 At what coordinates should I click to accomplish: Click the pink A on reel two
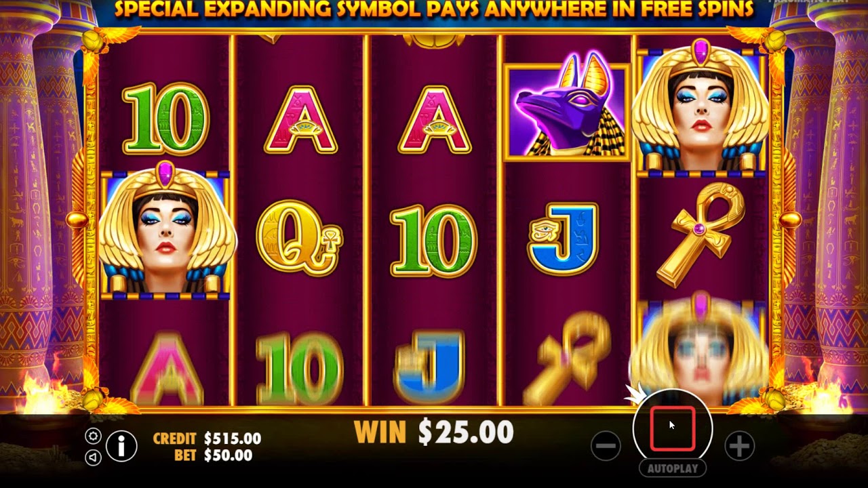[300, 119]
